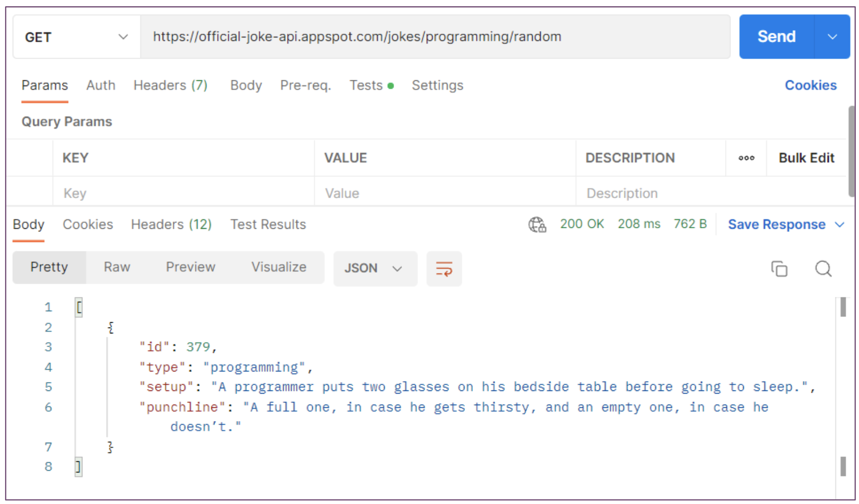Screen dimensions: 859x504
Task: Click the 208 ms response time
Action: (x=639, y=224)
